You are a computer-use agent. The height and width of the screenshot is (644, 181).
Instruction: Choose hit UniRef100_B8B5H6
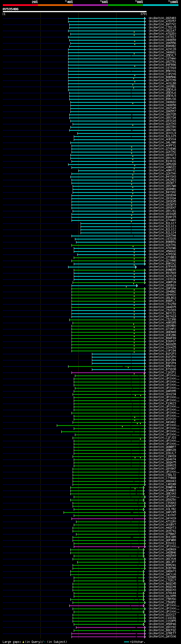(x=162, y=77)
